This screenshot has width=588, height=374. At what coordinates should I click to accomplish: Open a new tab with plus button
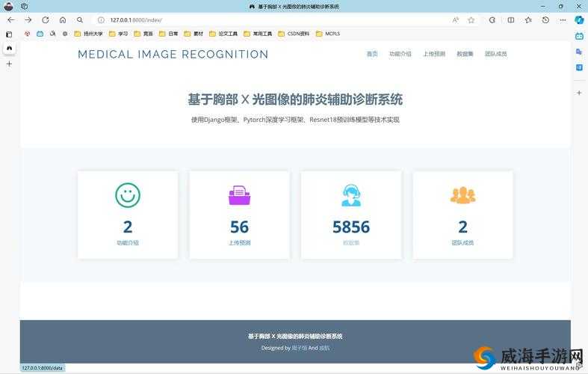(10, 64)
